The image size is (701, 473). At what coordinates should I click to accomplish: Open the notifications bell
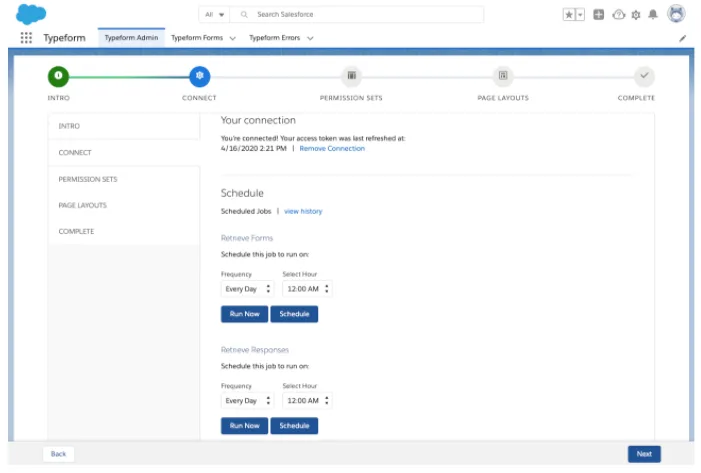point(653,15)
